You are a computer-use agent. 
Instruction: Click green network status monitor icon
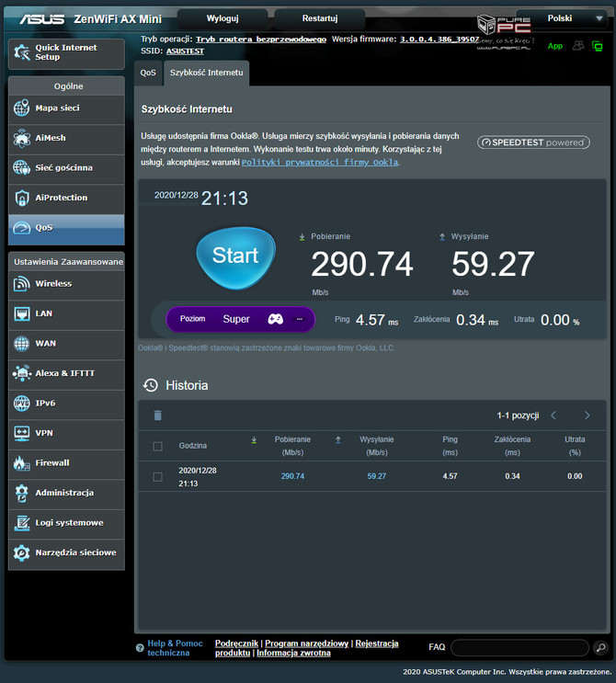click(x=598, y=46)
